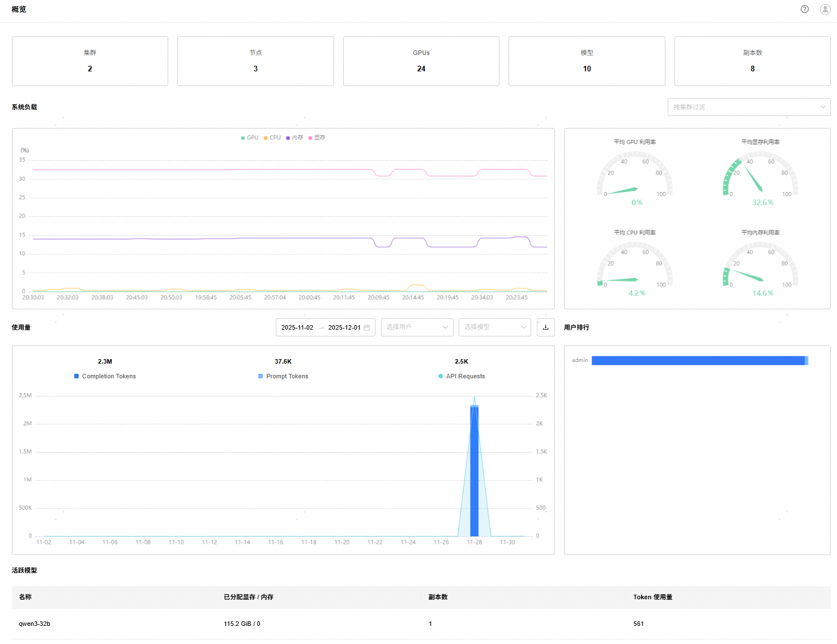Click the Completion Tokens blue swatch

[x=76, y=376]
